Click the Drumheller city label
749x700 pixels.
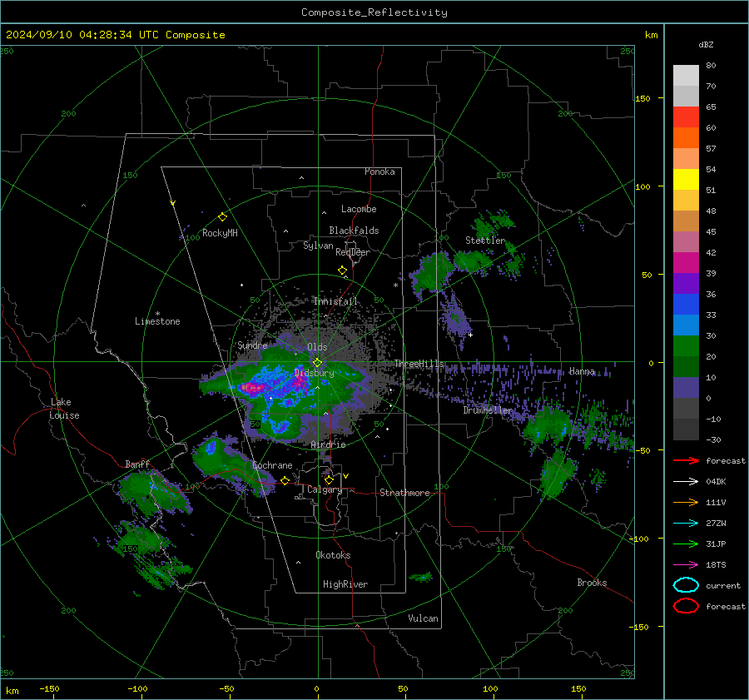[x=488, y=410]
